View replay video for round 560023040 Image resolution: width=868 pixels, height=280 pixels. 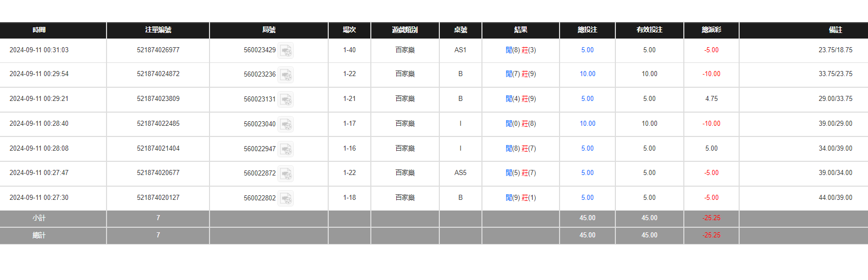pyautogui.click(x=286, y=124)
